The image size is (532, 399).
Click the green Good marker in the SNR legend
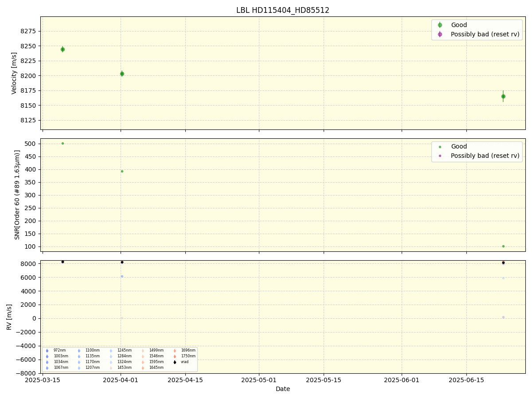click(x=440, y=147)
